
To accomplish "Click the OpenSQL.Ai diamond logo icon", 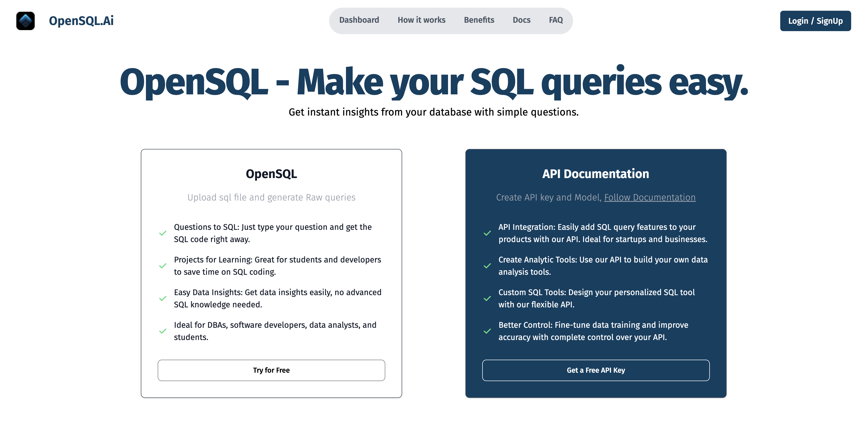I will coord(25,21).
